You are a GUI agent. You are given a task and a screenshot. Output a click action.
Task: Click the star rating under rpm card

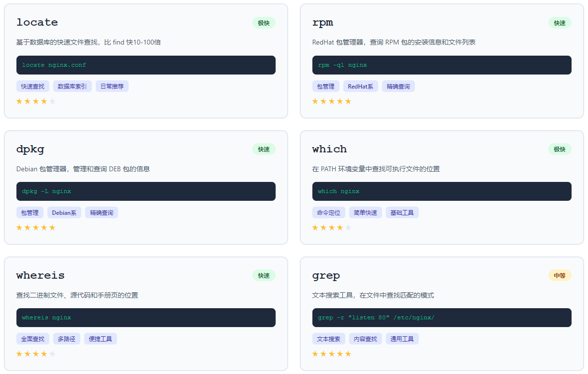(x=332, y=101)
